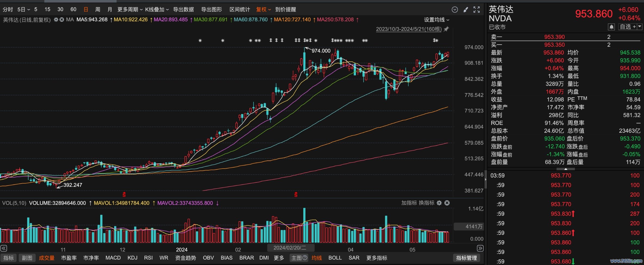Select the daily 日 period
Screen dimensions: 644x265
tap(86, 10)
